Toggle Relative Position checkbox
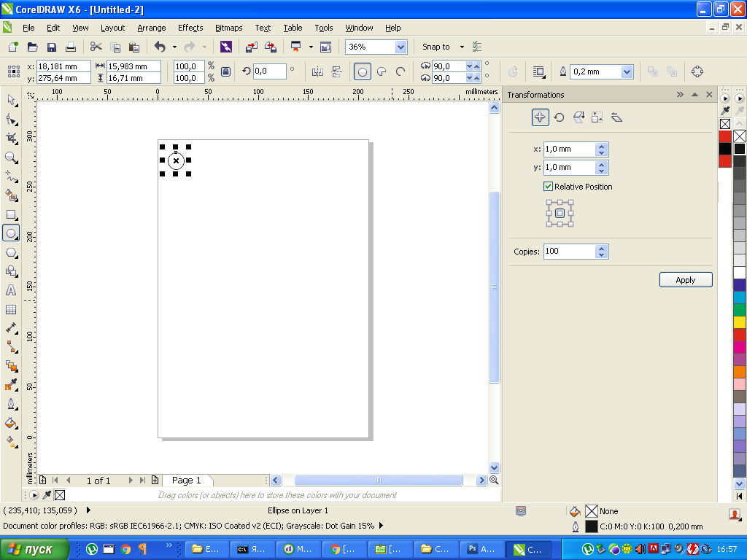This screenshot has width=747, height=560. point(549,186)
